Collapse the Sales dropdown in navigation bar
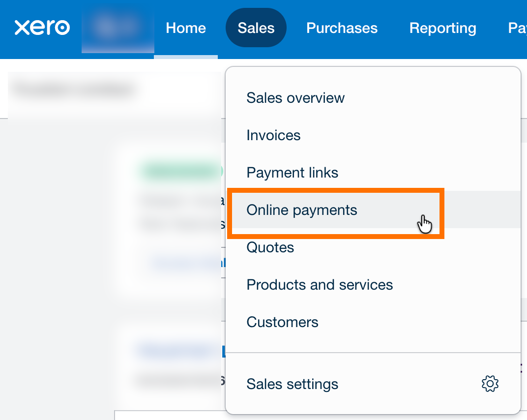The image size is (527, 420). pyautogui.click(x=256, y=28)
